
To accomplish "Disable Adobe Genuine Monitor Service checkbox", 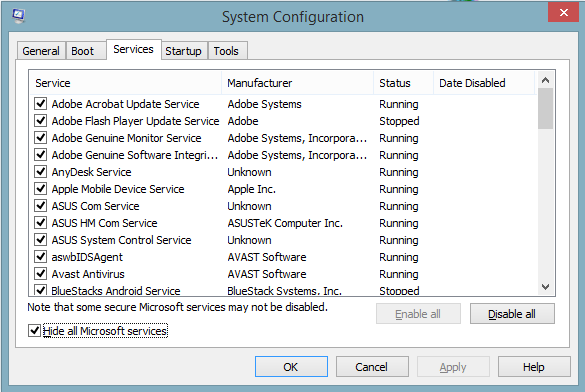I will point(40,138).
